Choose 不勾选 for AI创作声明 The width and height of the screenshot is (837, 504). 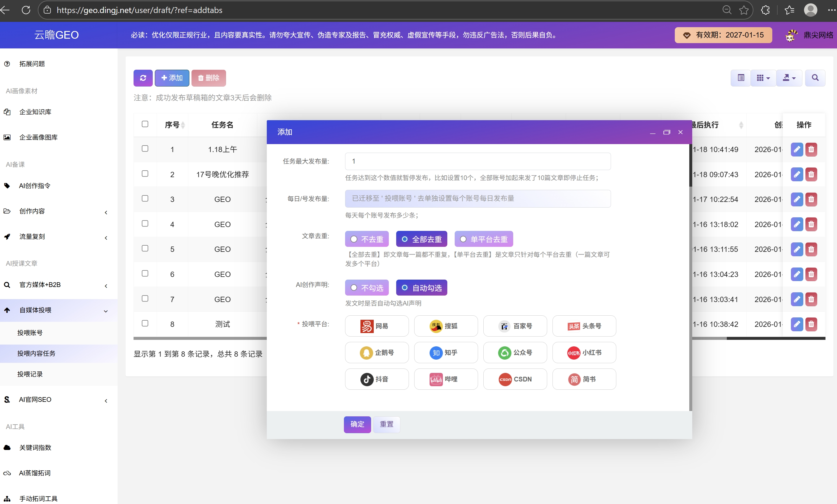(x=367, y=288)
